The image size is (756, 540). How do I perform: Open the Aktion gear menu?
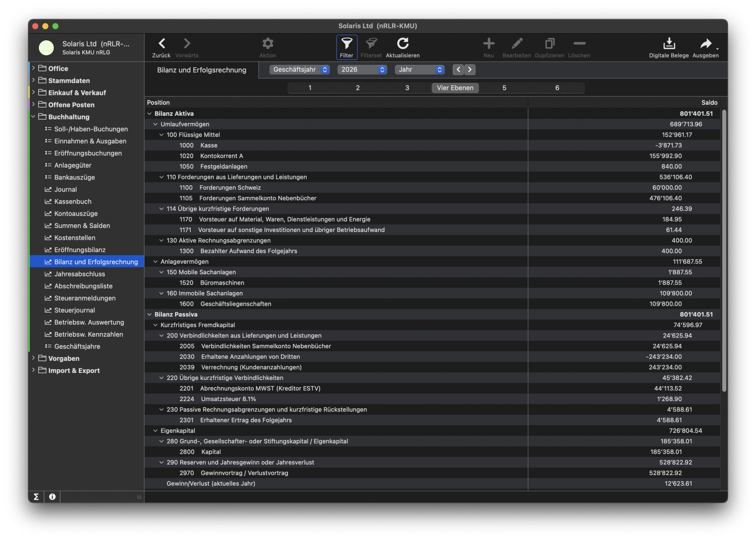[x=267, y=44]
